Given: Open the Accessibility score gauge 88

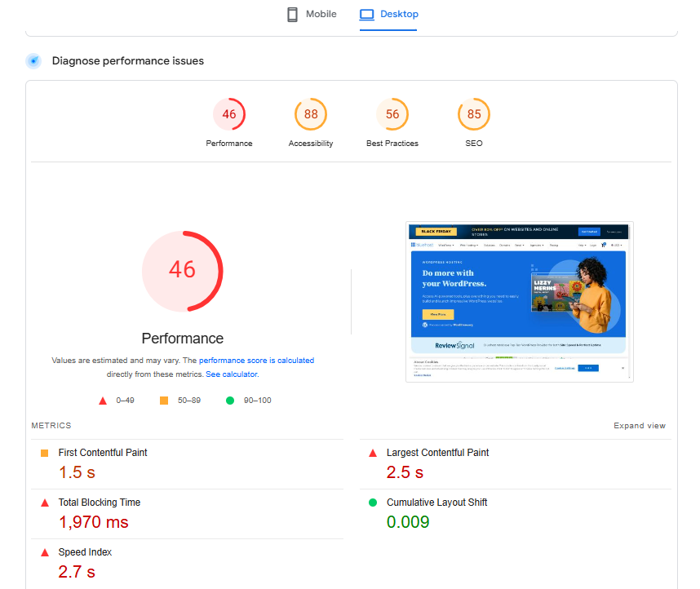Looking at the screenshot, I should click(311, 114).
